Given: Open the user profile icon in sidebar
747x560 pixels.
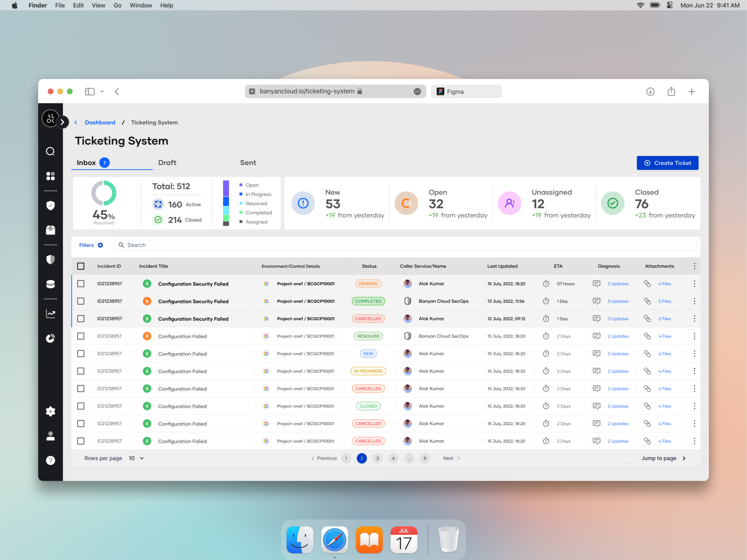Looking at the screenshot, I should click(51, 437).
